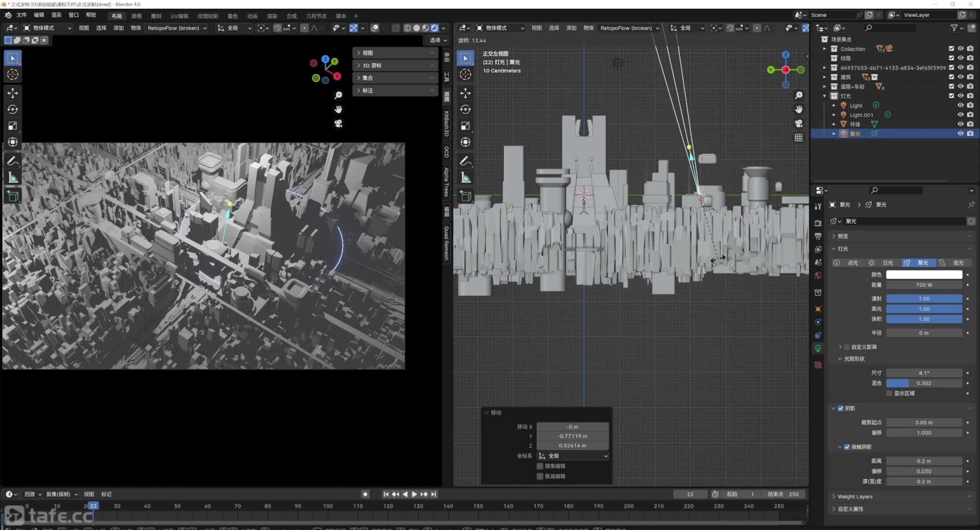The image size is (980, 530).
Task: Enable the 显示区域 checkbox
Action: [890, 393]
